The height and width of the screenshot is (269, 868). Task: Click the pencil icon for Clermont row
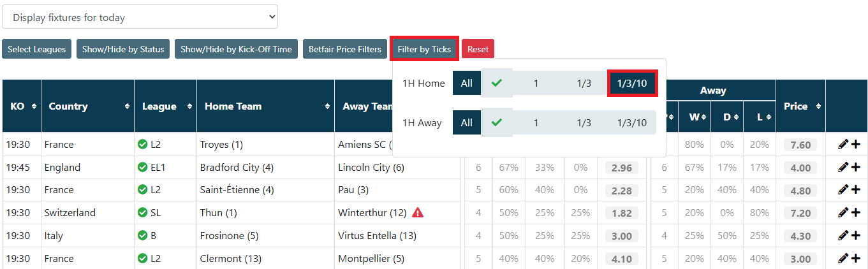click(843, 258)
